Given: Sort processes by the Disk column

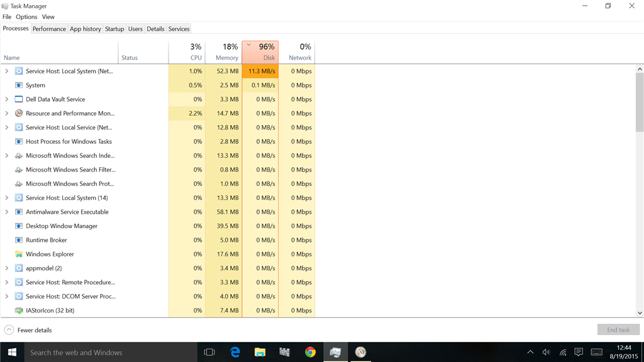Looking at the screenshot, I should tap(260, 52).
